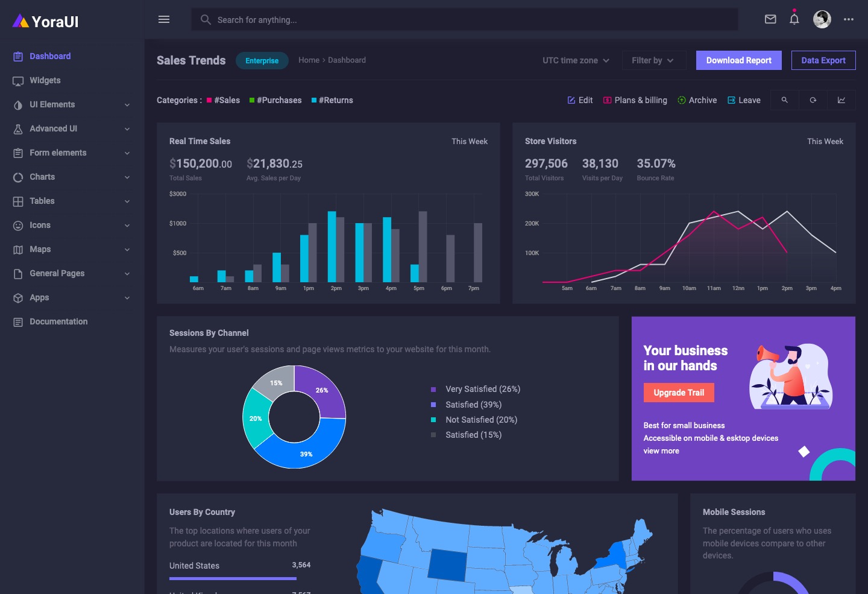868x594 pixels.
Task: Click the Dashboard sidebar icon
Action: point(18,56)
